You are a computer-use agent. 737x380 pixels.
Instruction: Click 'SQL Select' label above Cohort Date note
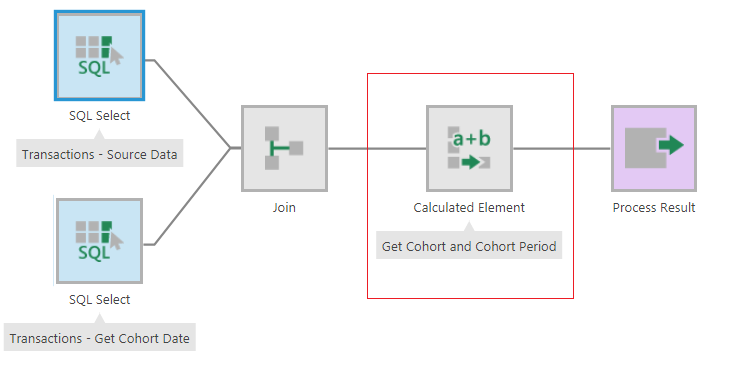pyautogui.click(x=99, y=300)
